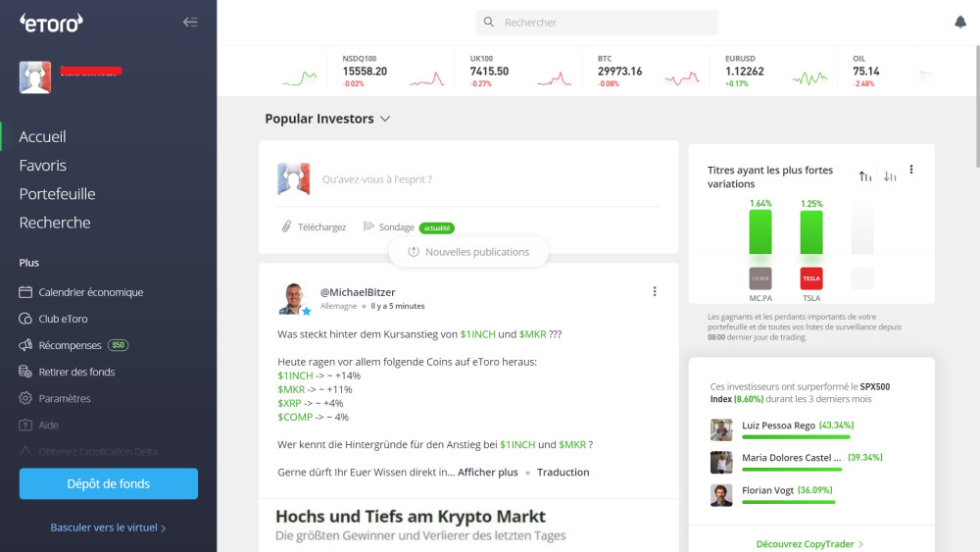Click Maria Dolores Castel name

791,458
